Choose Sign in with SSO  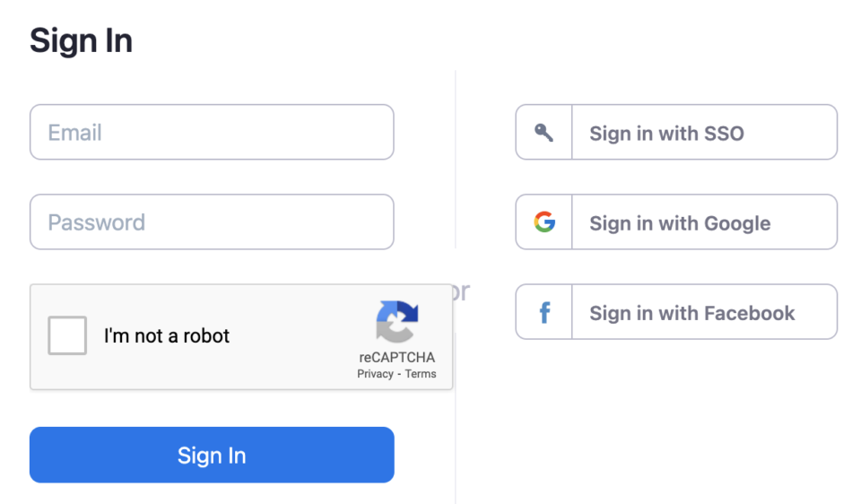[x=676, y=132]
